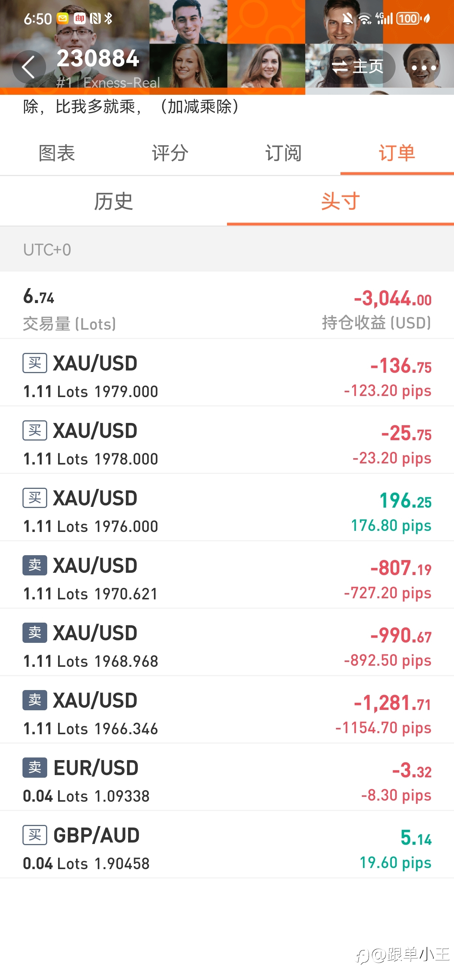Tap the muted notification bell status icon
454x980 pixels.
tap(347, 18)
